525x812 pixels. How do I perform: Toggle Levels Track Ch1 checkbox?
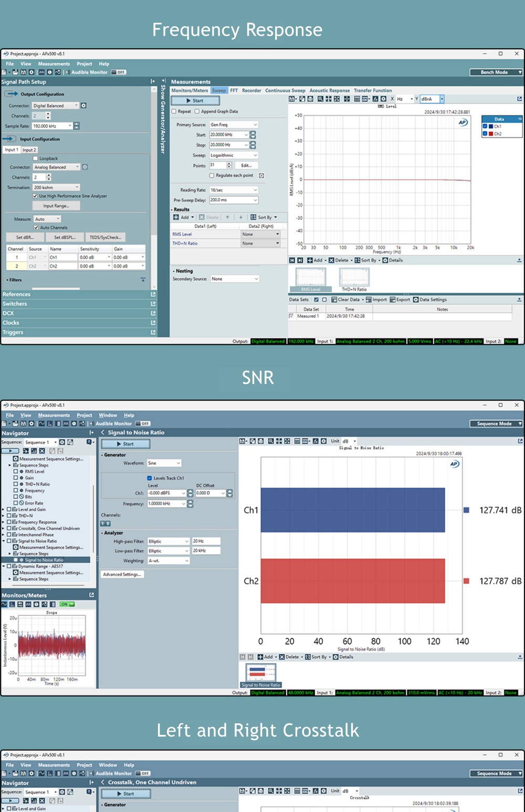150,478
